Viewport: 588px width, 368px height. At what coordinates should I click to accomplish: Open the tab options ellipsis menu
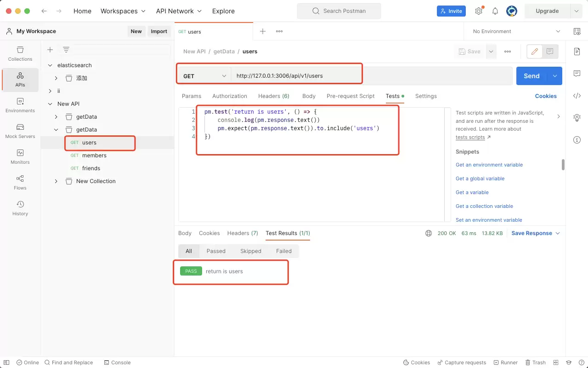tap(279, 31)
